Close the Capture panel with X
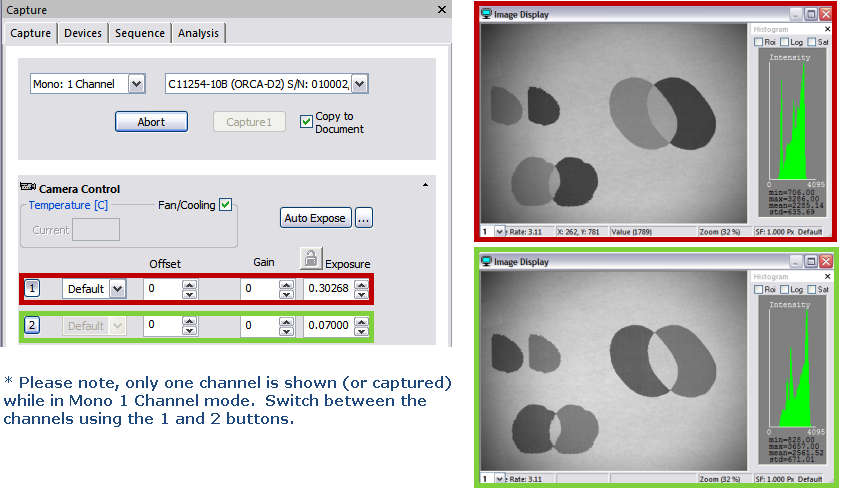Viewport: 851px width, 493px height. [x=442, y=10]
